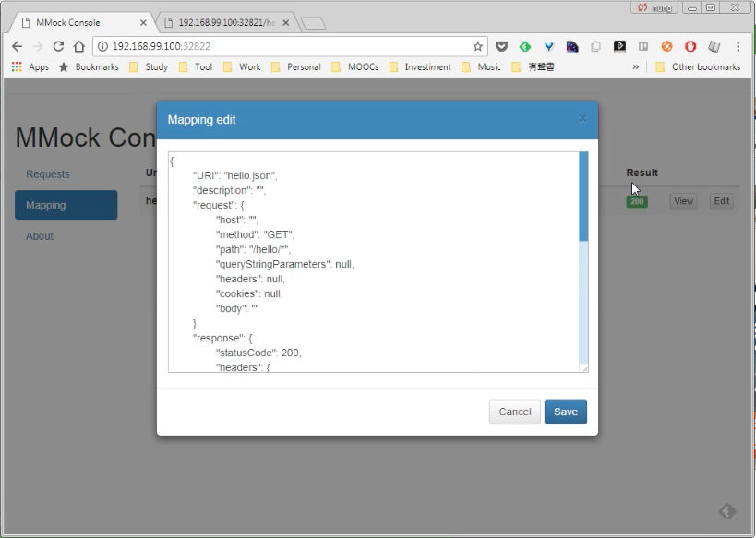The width and height of the screenshot is (756, 538).
Task: Go to the browser home page
Action: pyautogui.click(x=79, y=46)
